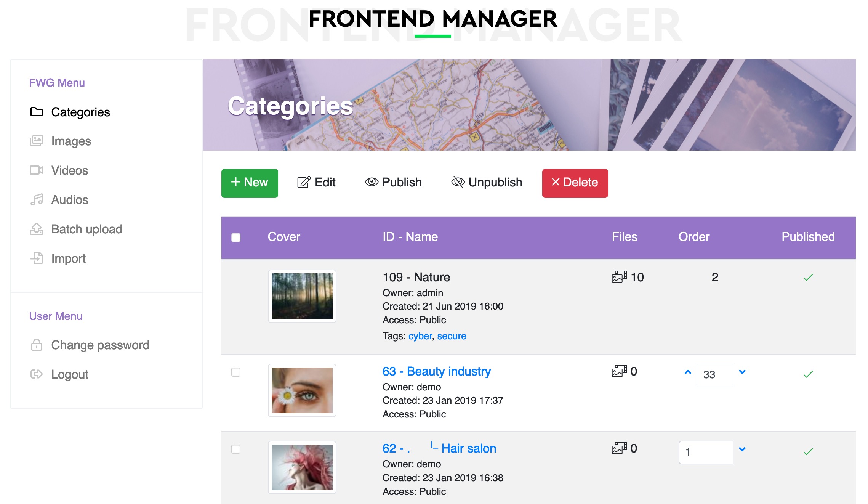The image size is (868, 504).
Task: Click the Batch upload icon in sidebar
Action: click(37, 229)
